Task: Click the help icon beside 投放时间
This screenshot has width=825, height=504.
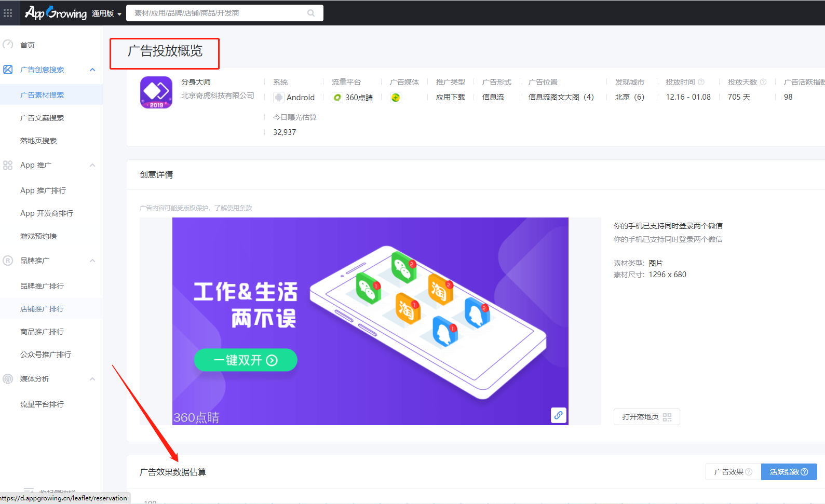Action: (x=701, y=82)
